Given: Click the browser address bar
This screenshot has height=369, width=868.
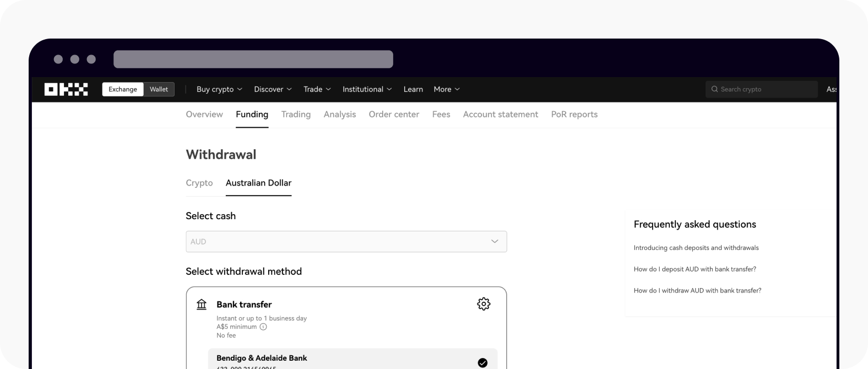Looking at the screenshot, I should pyautogui.click(x=253, y=59).
